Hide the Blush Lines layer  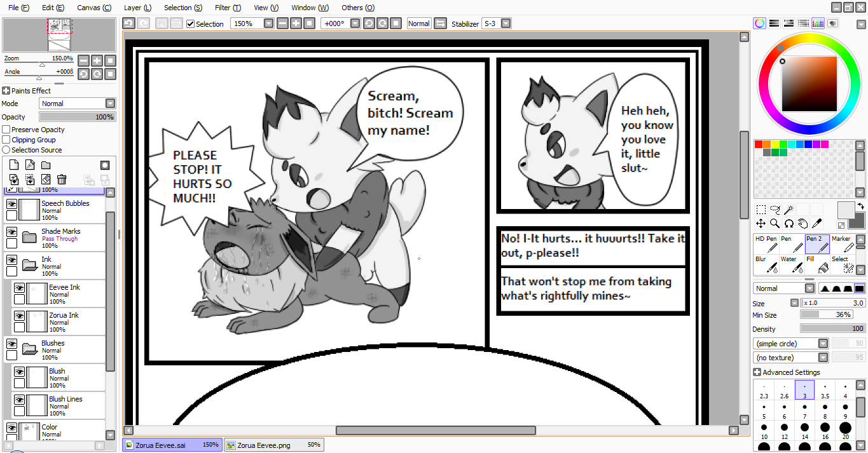[x=19, y=400]
